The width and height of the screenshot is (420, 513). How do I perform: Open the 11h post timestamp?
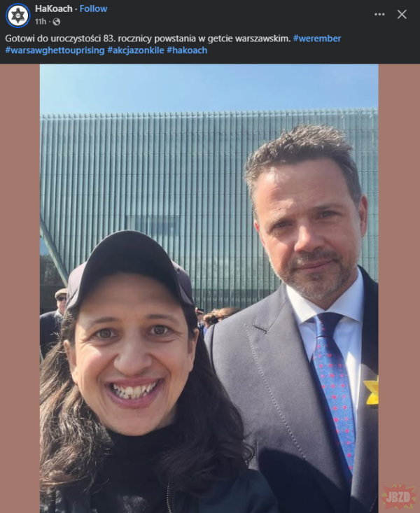tap(41, 22)
